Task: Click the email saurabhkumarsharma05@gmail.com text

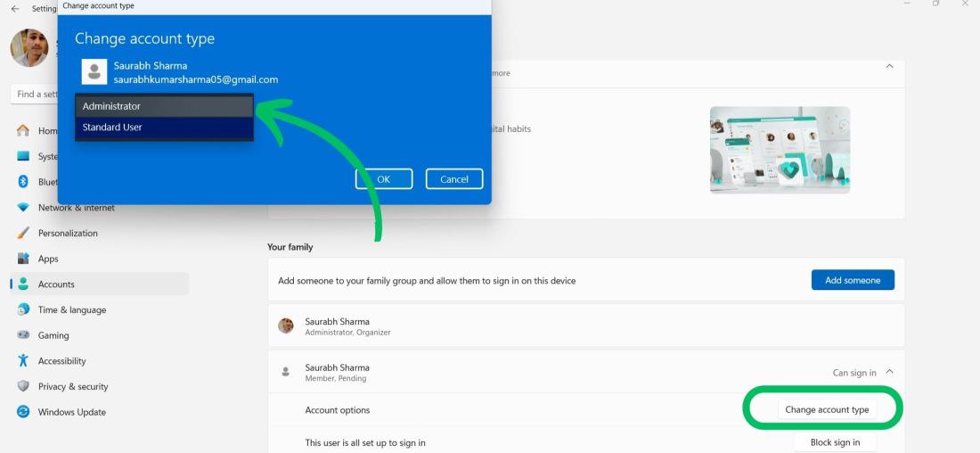Action: 196,80
